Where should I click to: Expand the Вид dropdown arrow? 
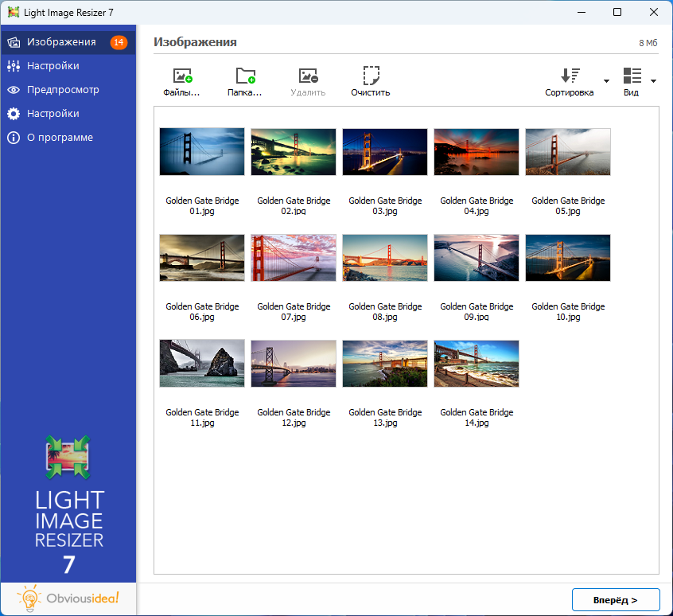point(653,81)
